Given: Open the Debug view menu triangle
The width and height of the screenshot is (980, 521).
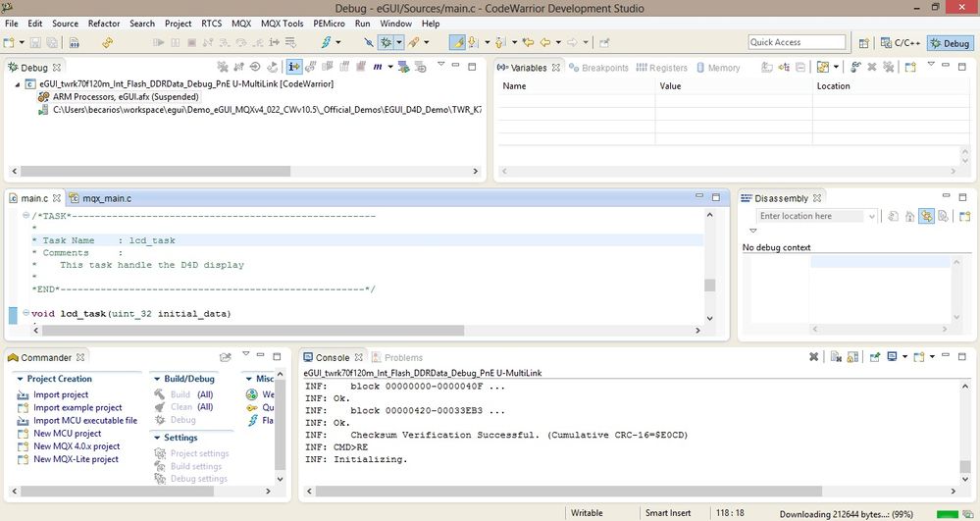Looking at the screenshot, I should coord(440,64).
